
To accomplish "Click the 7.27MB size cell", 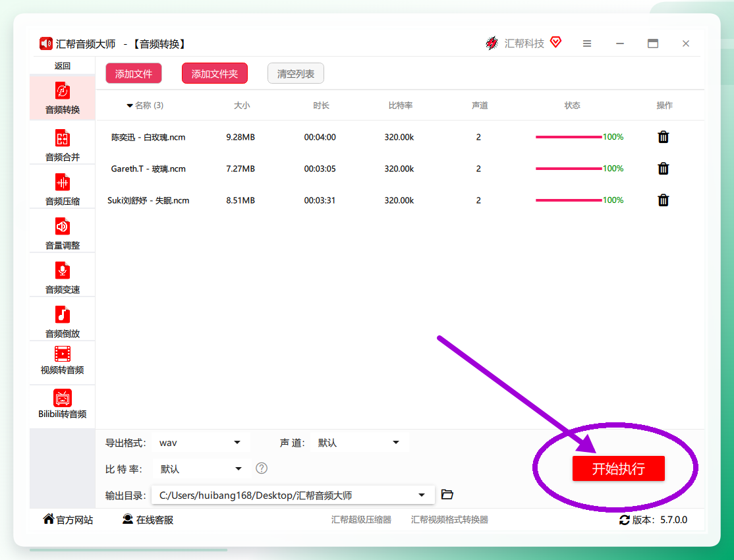I will point(240,169).
